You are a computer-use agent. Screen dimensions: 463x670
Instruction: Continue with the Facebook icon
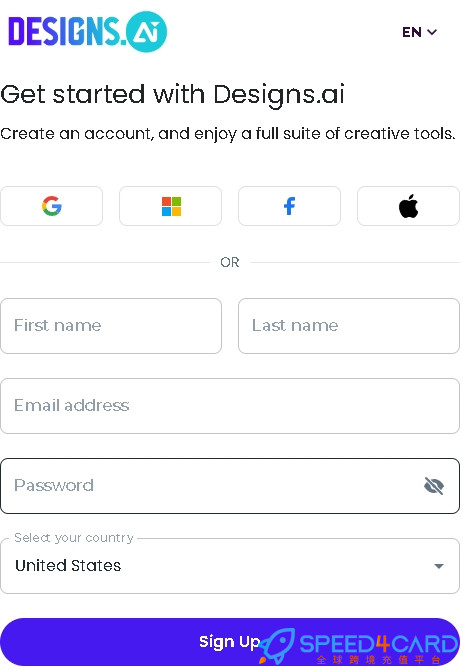290,206
